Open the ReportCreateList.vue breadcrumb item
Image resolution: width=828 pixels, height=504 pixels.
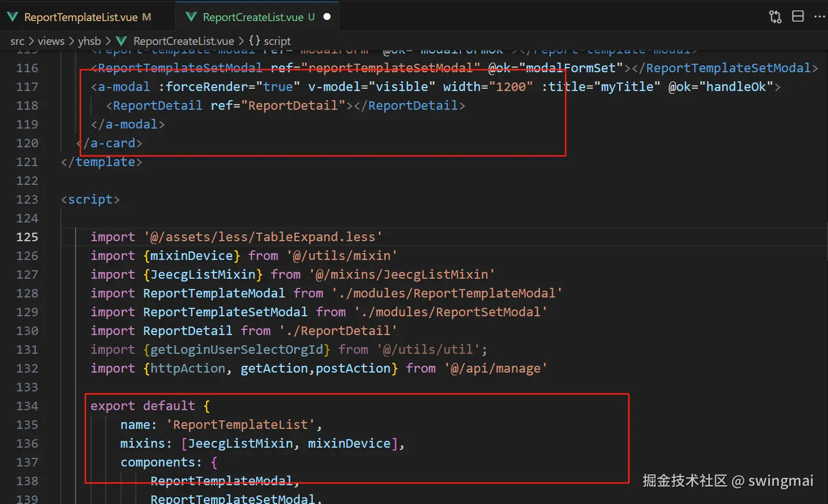pyautogui.click(x=183, y=41)
